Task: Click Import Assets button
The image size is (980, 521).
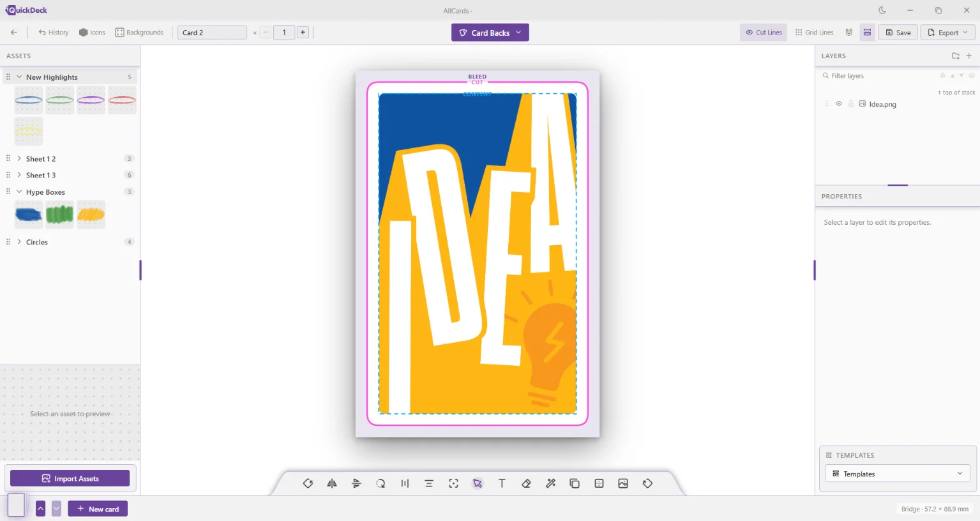Action: click(x=70, y=478)
